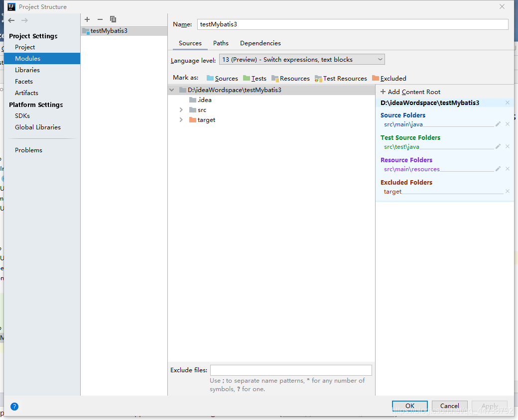518x420 pixels.
Task: Expand the src folder
Action: tap(181, 109)
